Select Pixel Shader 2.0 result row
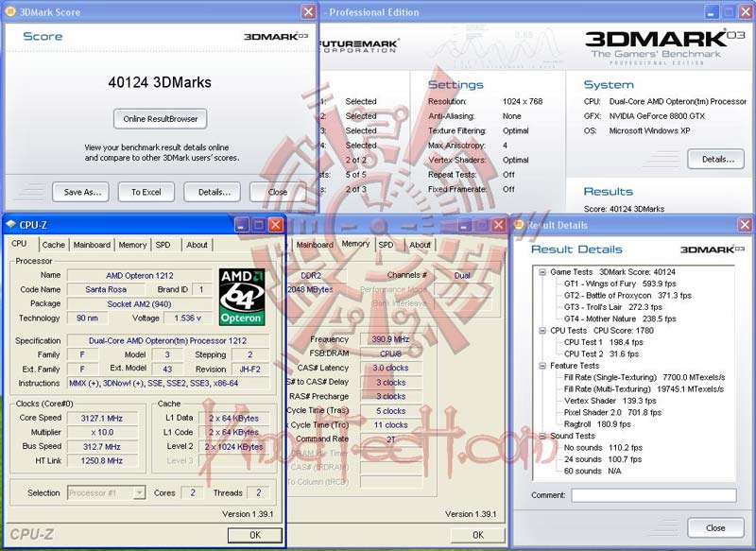 pos(612,413)
